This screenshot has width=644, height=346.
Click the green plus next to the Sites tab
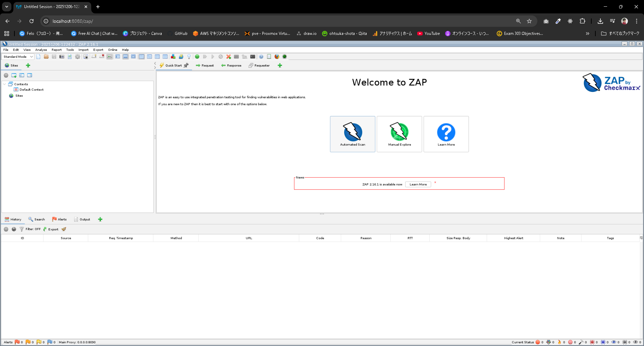click(x=28, y=65)
